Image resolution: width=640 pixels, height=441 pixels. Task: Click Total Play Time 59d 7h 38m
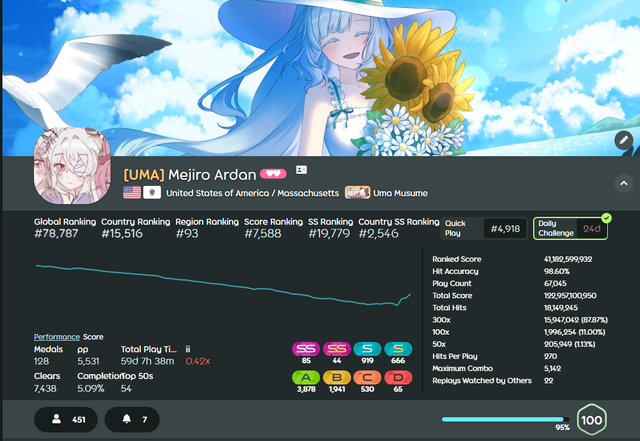[x=147, y=361]
